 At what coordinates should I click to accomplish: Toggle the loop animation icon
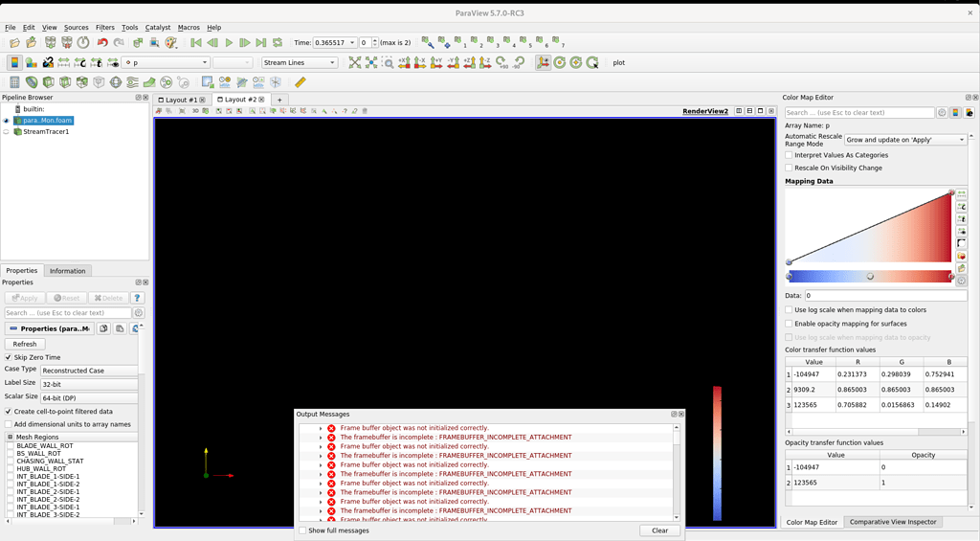[278, 42]
